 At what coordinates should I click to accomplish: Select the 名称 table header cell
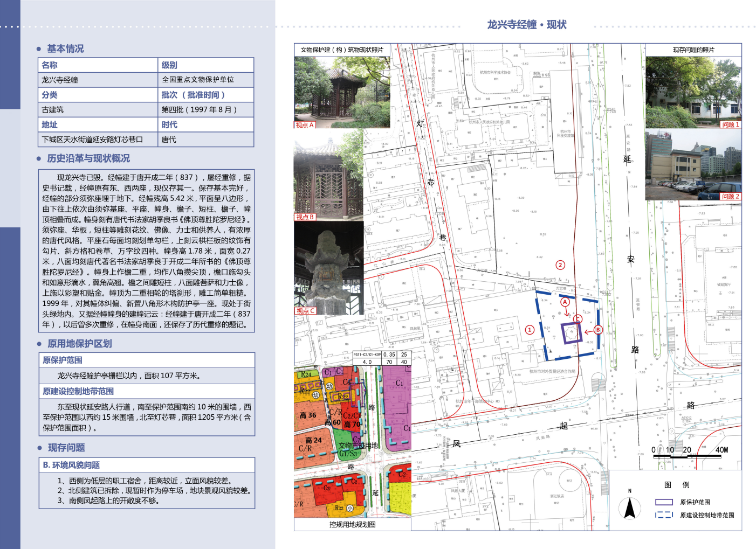(x=98, y=65)
